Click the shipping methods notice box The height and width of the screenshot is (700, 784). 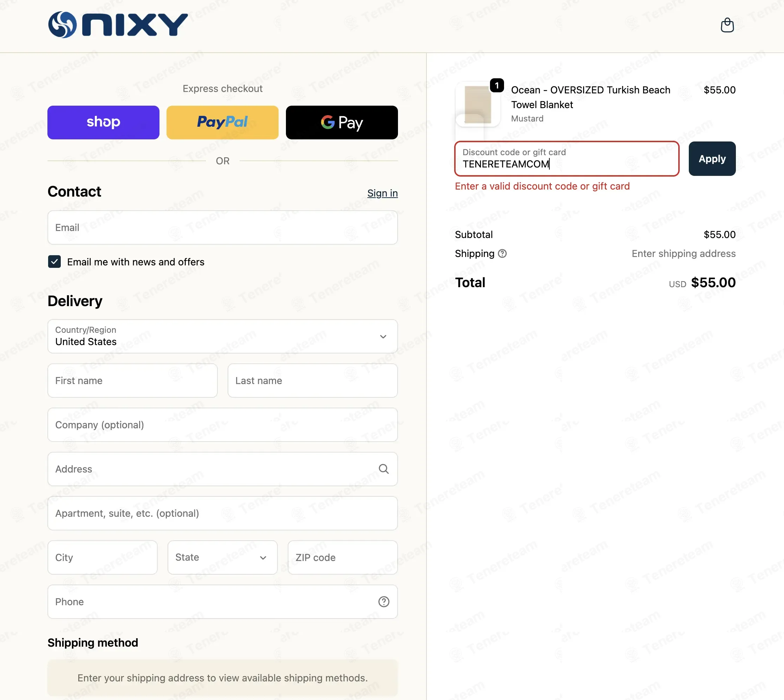point(222,678)
